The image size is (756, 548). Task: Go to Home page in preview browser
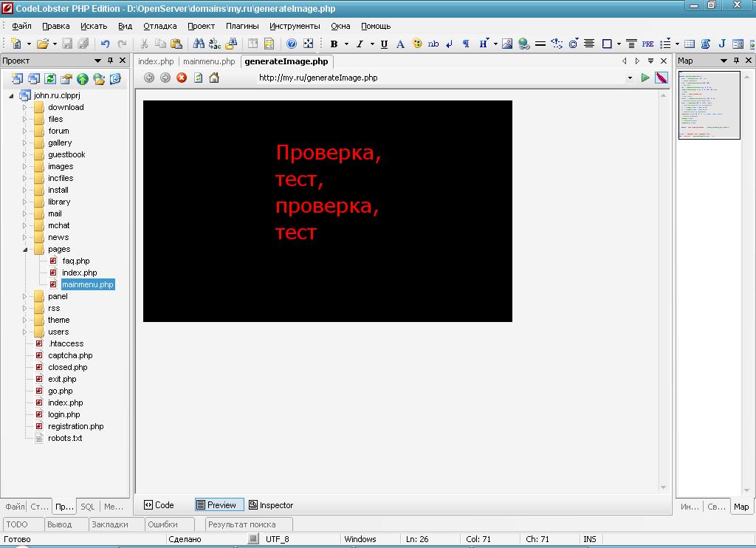pos(214,78)
